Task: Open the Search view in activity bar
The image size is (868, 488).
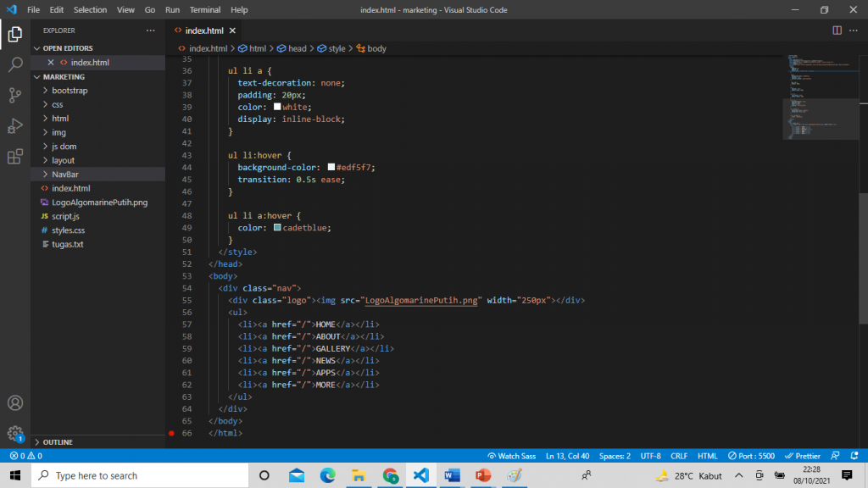Action: pos(15,64)
